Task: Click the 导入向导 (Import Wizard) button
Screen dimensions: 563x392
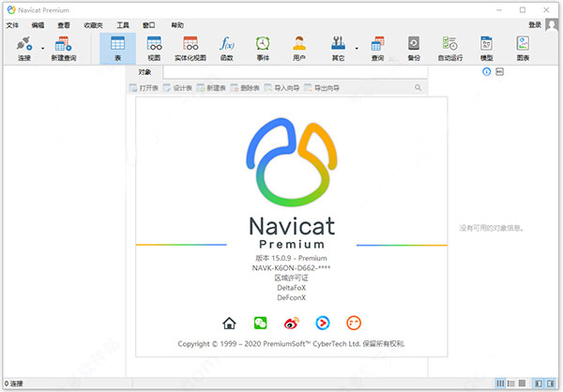Action: coord(281,88)
